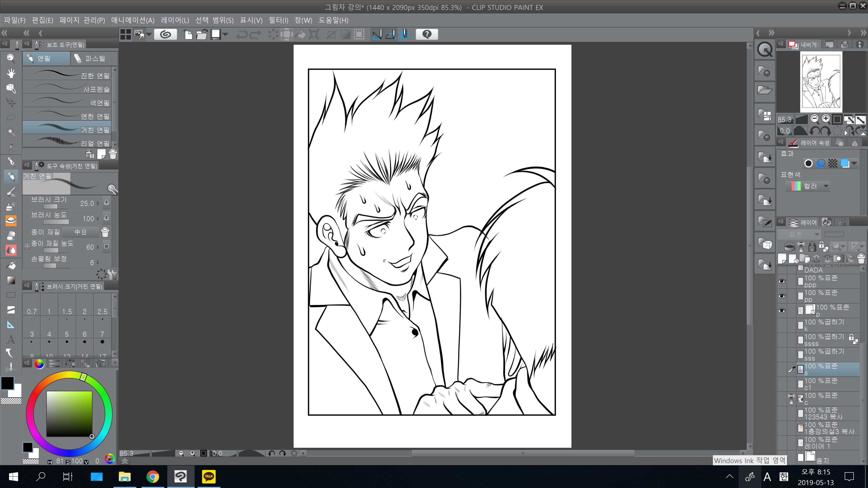Image resolution: width=868 pixels, height=488 pixels.
Task: Open the layer blend mode dropdown
Action: coord(799,234)
